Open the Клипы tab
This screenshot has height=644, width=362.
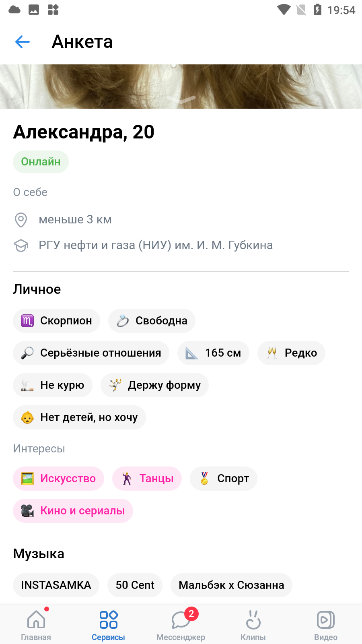[x=253, y=625]
